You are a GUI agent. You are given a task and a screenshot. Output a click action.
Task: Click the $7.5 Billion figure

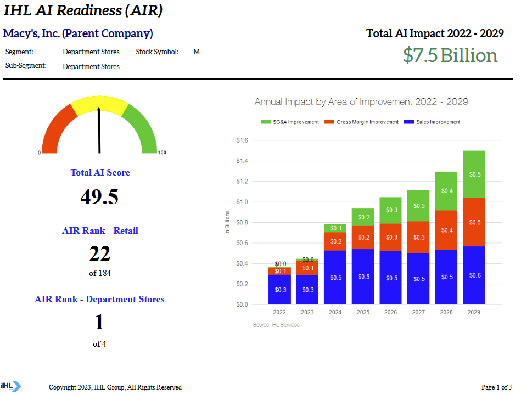coord(450,55)
